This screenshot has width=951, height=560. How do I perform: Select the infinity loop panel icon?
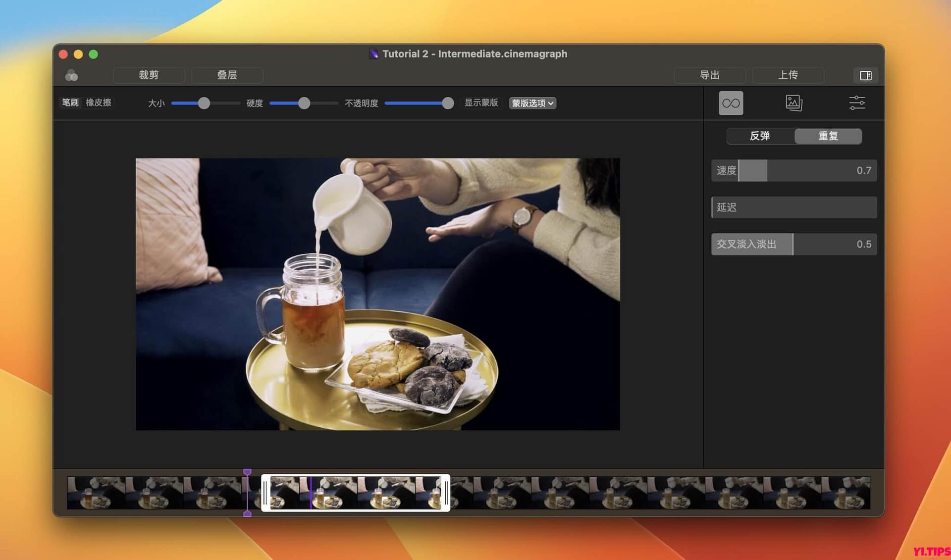click(730, 103)
